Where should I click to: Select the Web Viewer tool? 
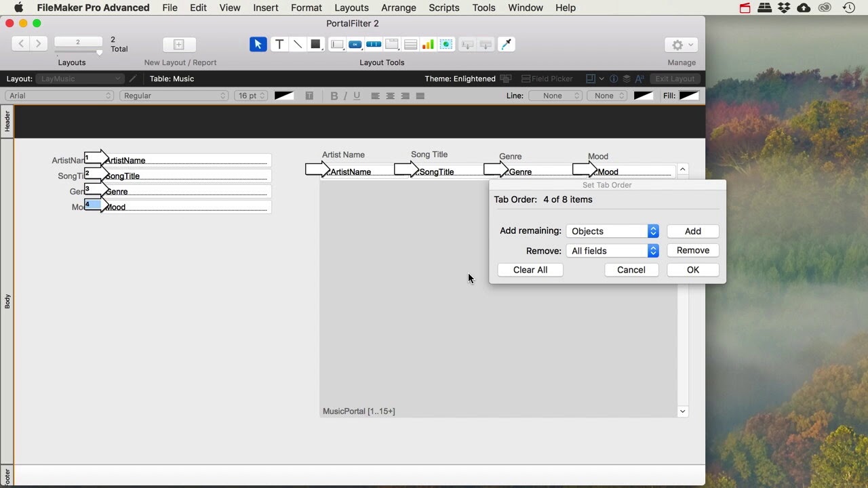(x=446, y=44)
